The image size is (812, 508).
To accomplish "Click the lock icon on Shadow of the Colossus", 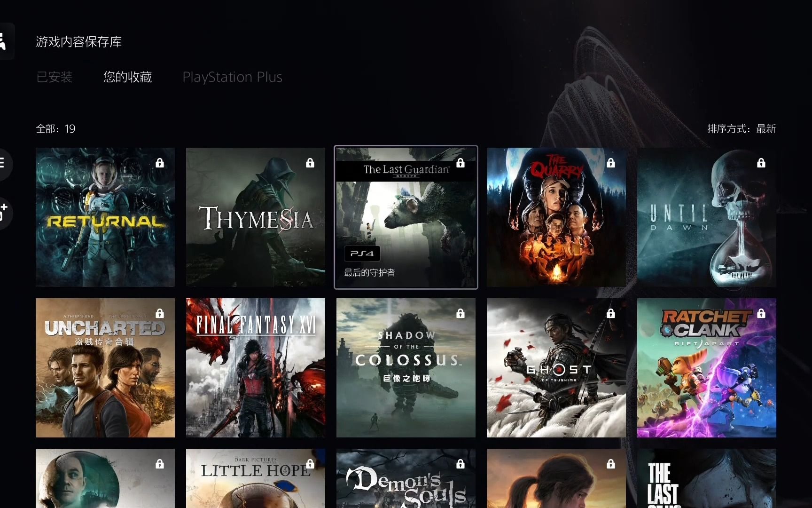I will (461, 313).
